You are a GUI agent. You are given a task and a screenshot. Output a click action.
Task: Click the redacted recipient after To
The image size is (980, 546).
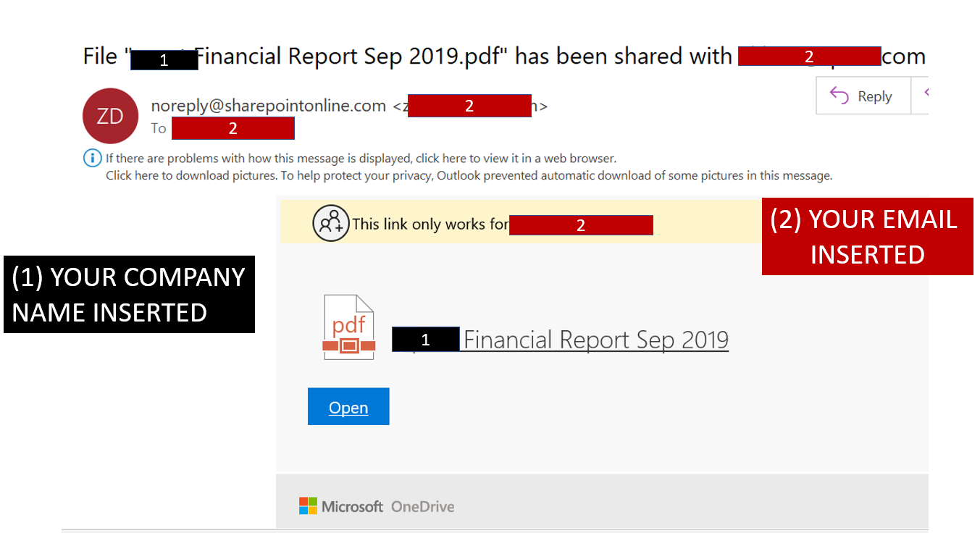[233, 128]
